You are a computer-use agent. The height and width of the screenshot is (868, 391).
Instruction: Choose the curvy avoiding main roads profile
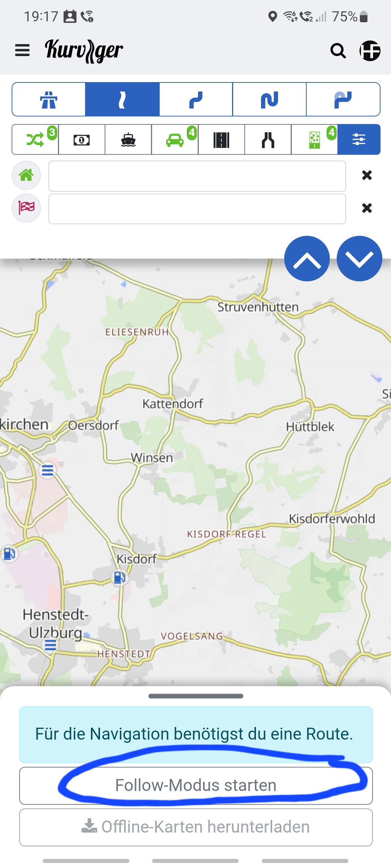click(x=343, y=99)
